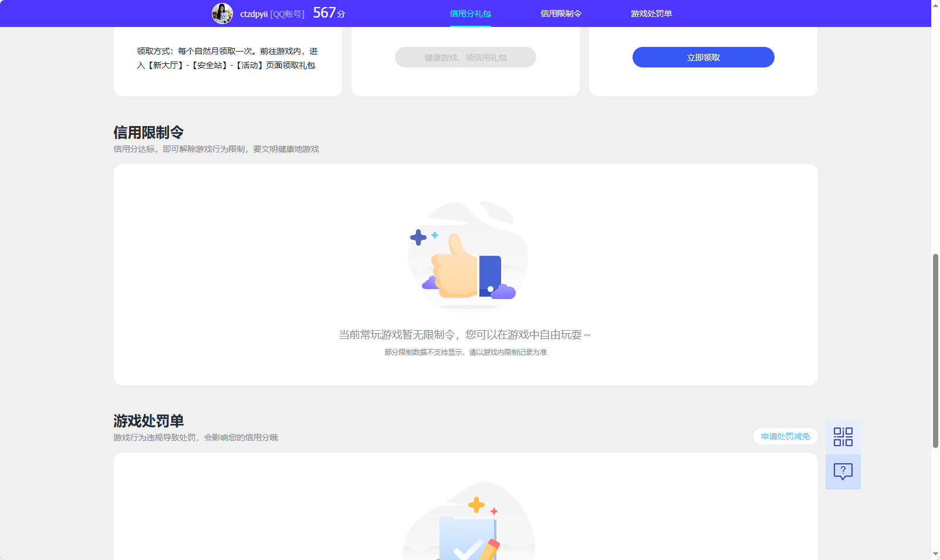Image resolution: width=940 pixels, height=560 pixels.
Task: Click the vertical scrollbar thumb
Action: click(935, 351)
